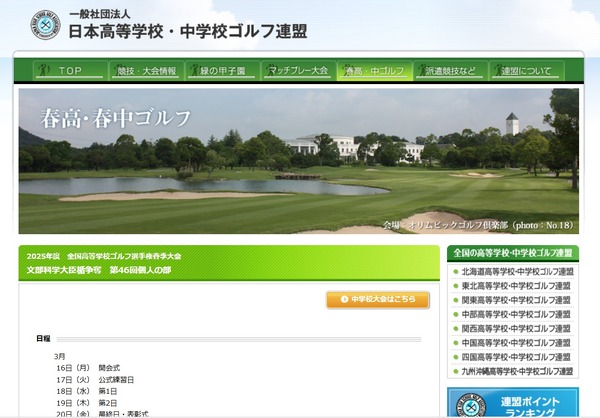The height and width of the screenshot is (418, 600).
Task: Click the 19日（木）第2日 schedule line
Action: tap(86, 403)
